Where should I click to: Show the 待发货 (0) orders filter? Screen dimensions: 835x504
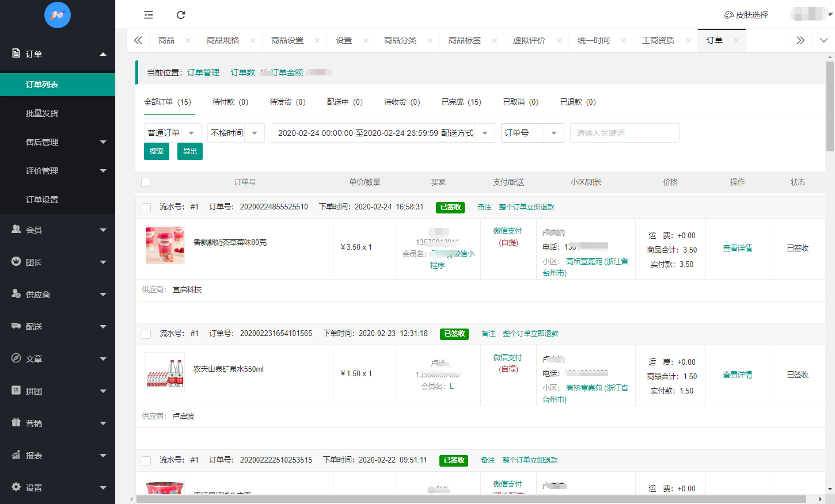click(x=287, y=102)
